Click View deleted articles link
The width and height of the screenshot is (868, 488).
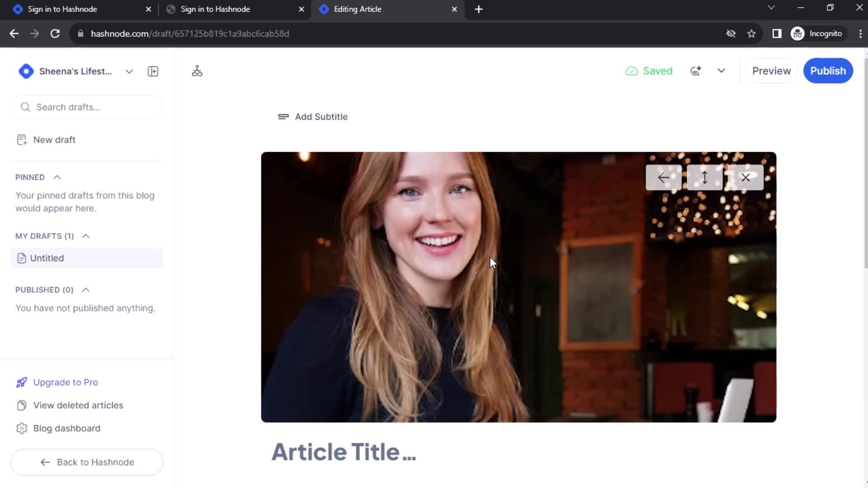[78, 405]
